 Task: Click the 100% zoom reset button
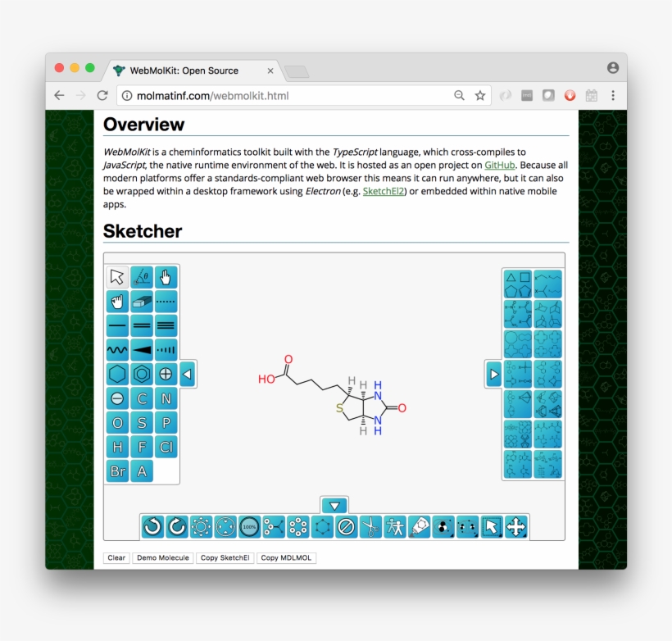(248, 527)
